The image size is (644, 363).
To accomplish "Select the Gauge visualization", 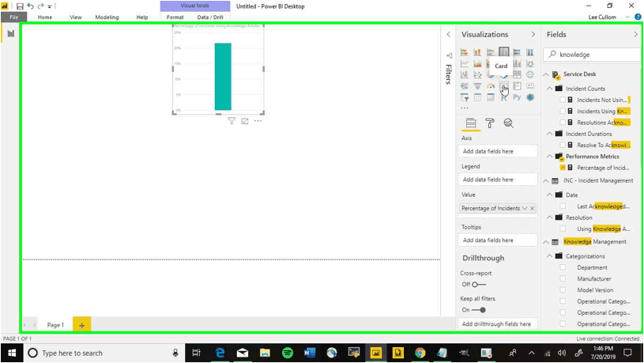I will click(x=491, y=86).
